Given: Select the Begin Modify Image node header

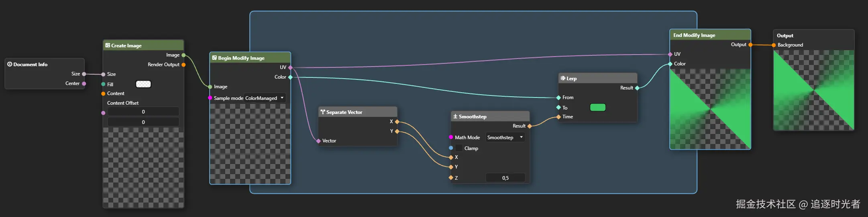Looking at the screenshot, I should [x=250, y=58].
